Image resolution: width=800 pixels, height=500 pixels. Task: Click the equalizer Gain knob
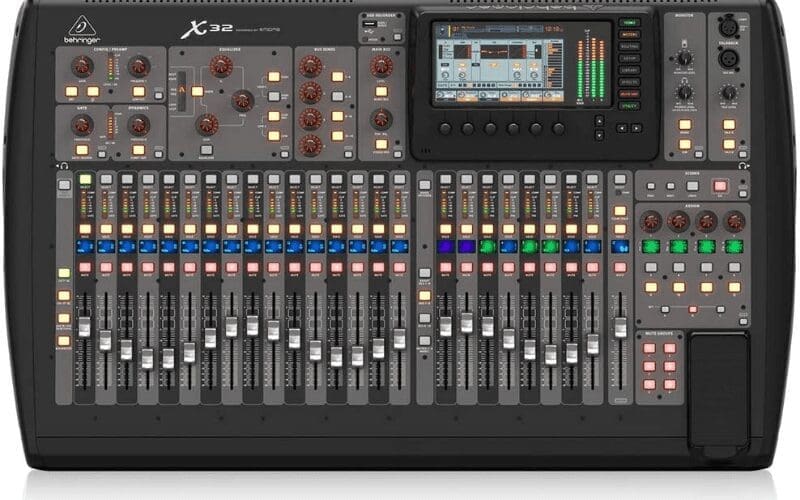207,125
